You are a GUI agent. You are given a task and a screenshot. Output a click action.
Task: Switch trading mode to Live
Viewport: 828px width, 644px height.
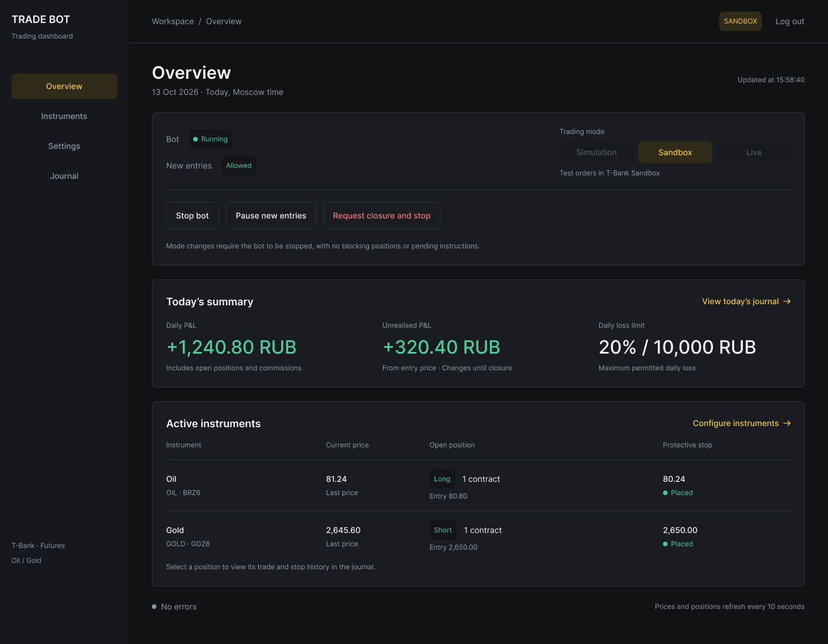(x=754, y=152)
